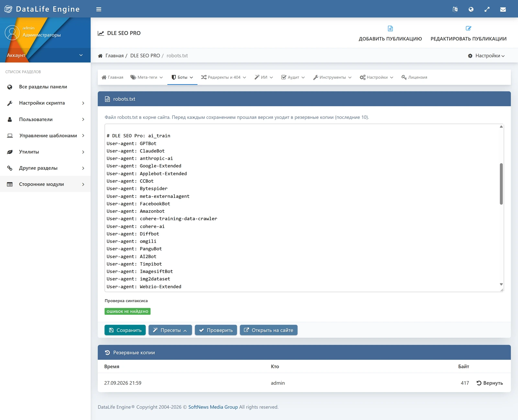
Task: Open the language translate icon in header
Action: pos(455,9)
